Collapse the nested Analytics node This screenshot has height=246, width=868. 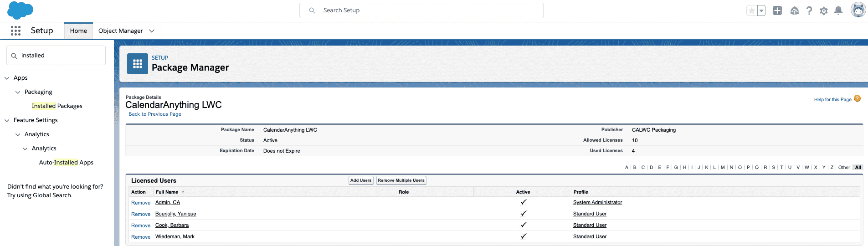pos(25,149)
